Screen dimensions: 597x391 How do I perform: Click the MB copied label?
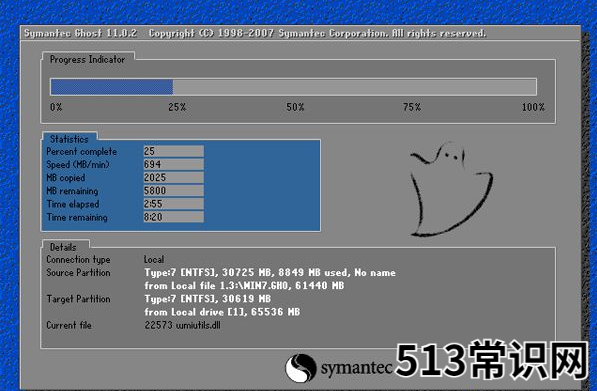coord(65,178)
